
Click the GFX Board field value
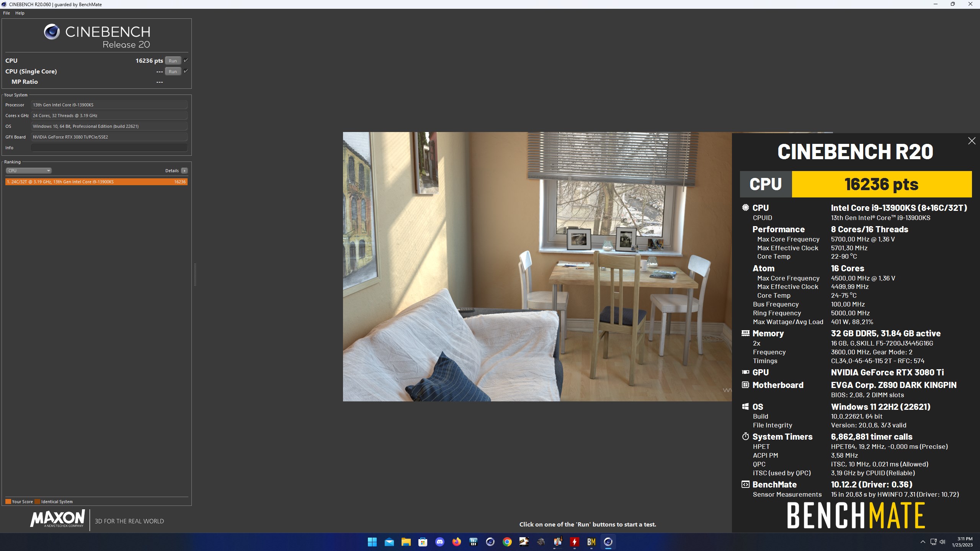click(x=109, y=137)
